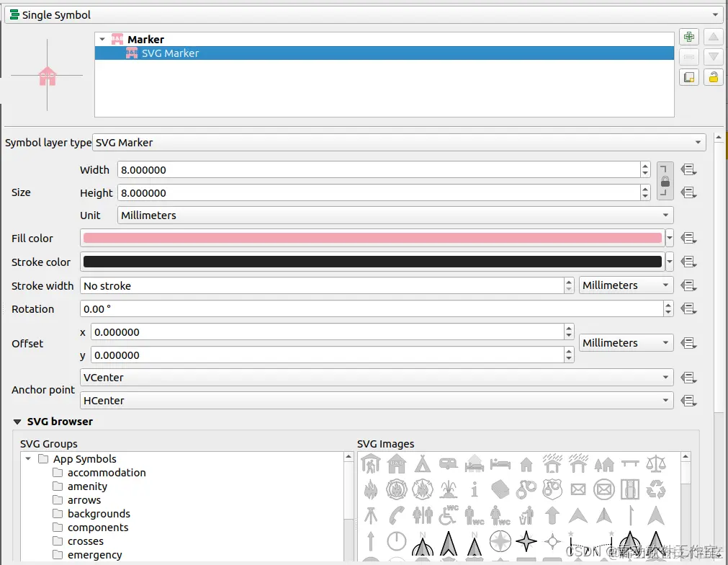Open the arrows SVG group
The height and width of the screenshot is (565, 728).
click(84, 500)
